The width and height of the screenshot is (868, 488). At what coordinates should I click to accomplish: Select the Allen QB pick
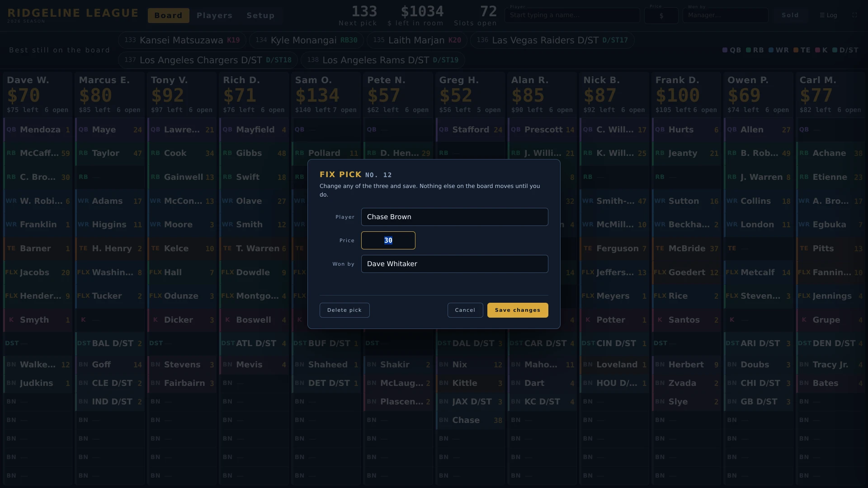[x=759, y=130]
